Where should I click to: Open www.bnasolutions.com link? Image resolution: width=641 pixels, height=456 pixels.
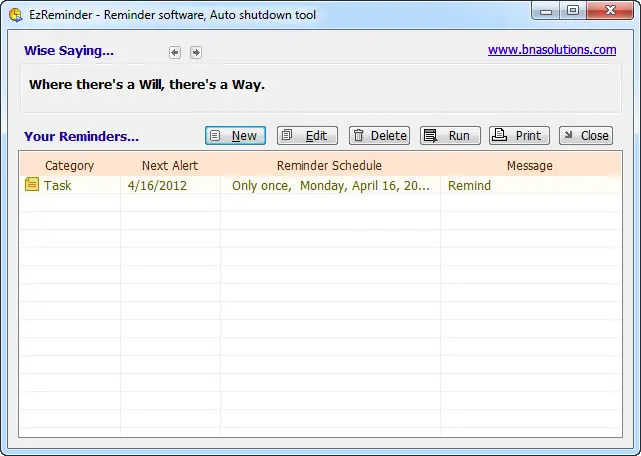click(x=552, y=50)
